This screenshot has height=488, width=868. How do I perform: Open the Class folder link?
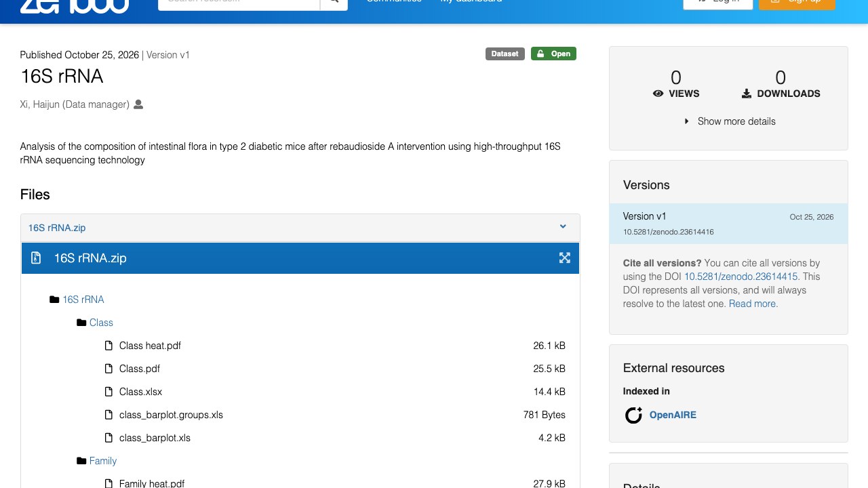point(101,323)
